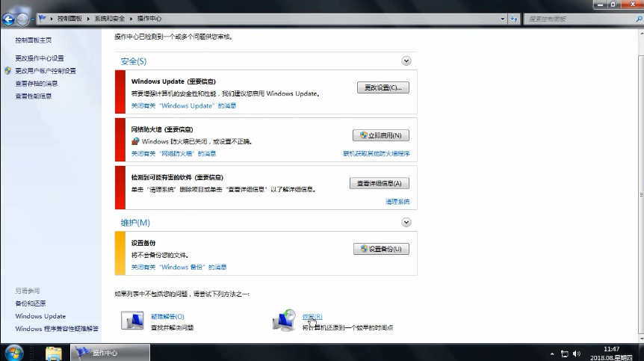Open 查看性能信息 in sidebar
Screen dimensions: 644x361
34,96
